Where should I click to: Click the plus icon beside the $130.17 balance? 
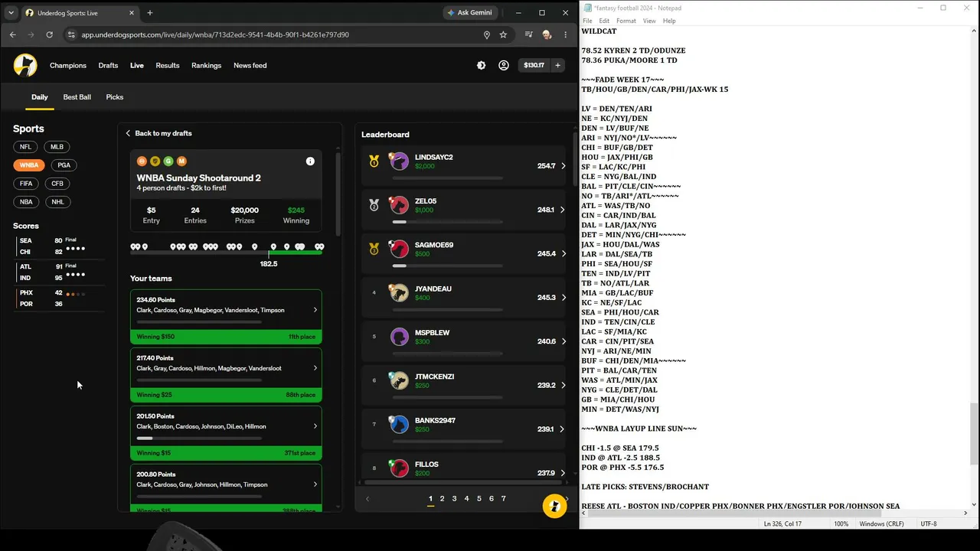[x=557, y=66]
